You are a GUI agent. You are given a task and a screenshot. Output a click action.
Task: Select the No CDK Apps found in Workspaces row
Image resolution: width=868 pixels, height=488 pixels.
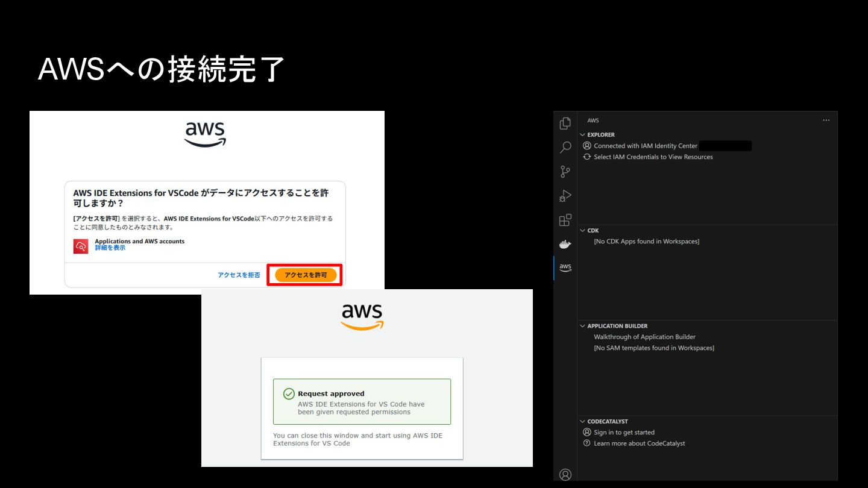click(647, 242)
